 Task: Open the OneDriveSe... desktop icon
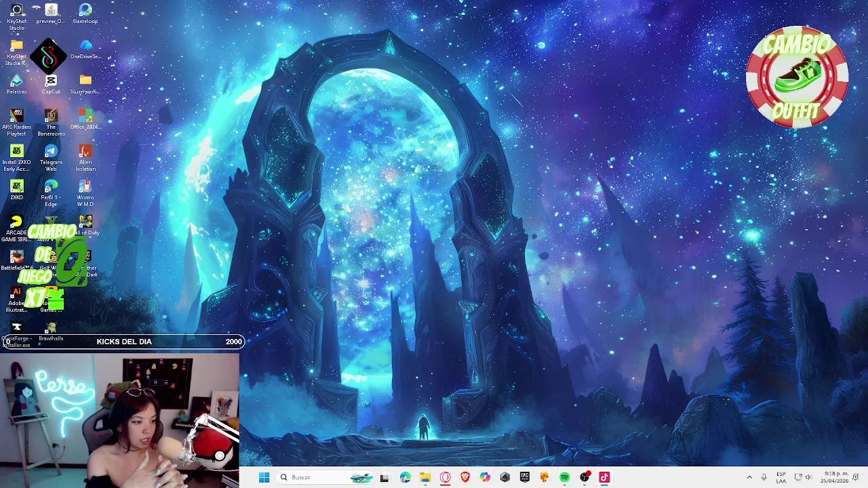(85, 49)
